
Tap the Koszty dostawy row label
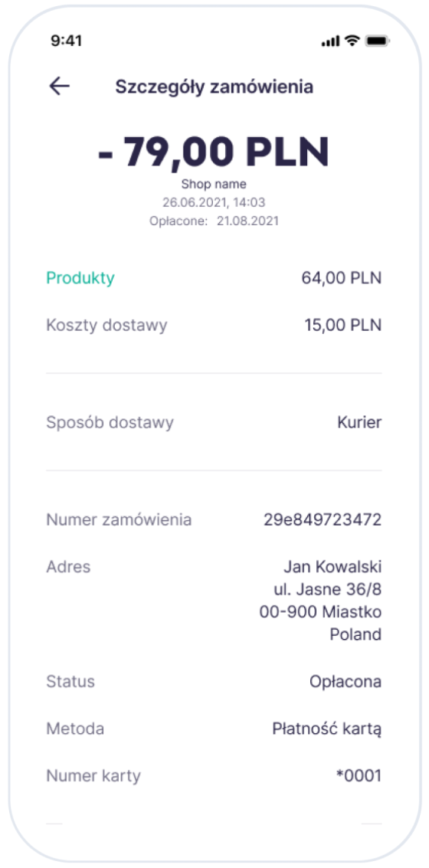(106, 325)
